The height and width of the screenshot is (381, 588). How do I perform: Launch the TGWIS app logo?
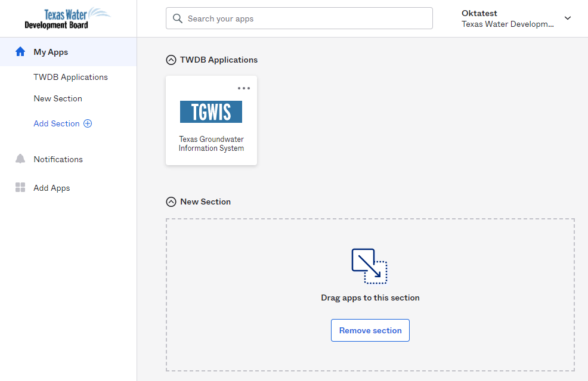click(211, 111)
